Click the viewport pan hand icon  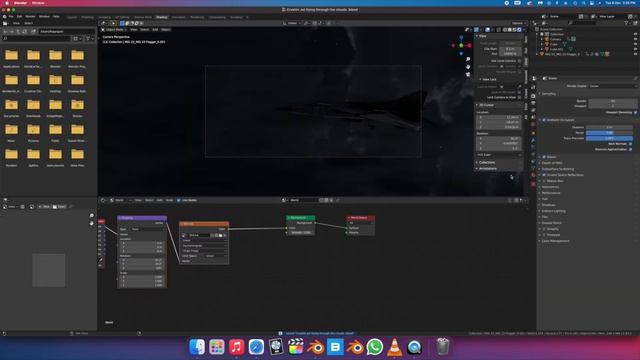click(468, 67)
